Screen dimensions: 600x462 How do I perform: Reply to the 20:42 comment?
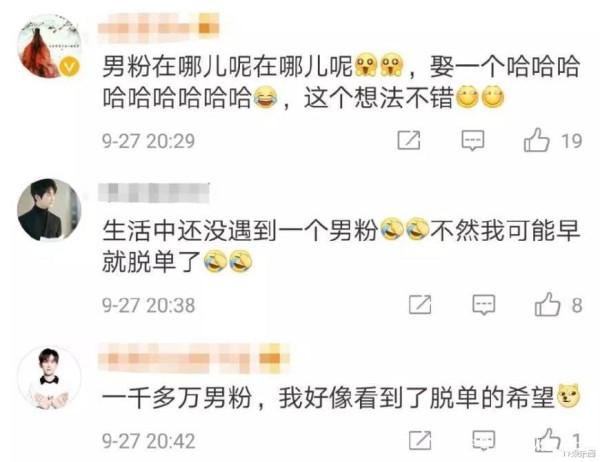(484, 440)
